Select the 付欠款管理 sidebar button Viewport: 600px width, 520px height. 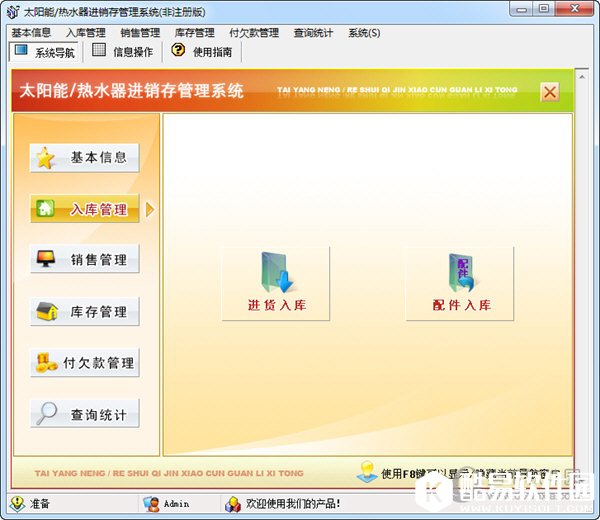tap(85, 363)
